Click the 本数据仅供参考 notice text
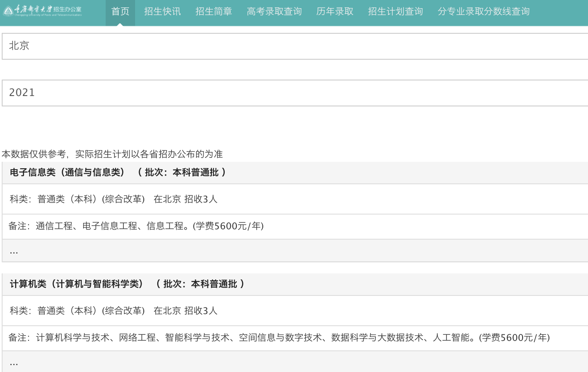 tap(112, 154)
